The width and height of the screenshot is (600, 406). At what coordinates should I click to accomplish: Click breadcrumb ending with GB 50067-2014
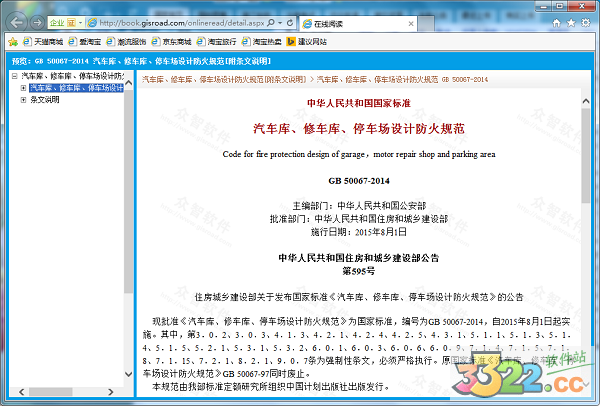coord(402,80)
